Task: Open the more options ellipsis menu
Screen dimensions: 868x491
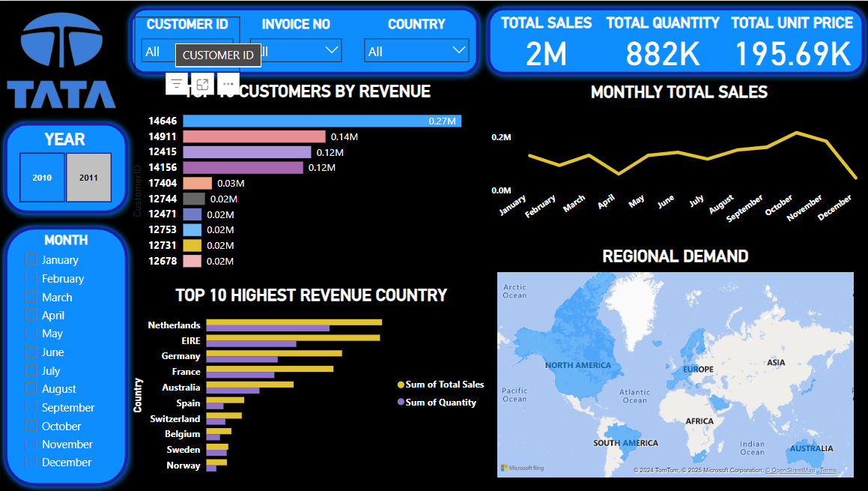Action: (228, 84)
